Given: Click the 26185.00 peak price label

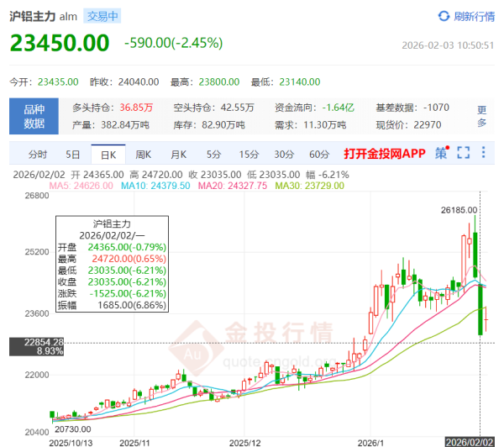Looking at the screenshot, I should [459, 210].
